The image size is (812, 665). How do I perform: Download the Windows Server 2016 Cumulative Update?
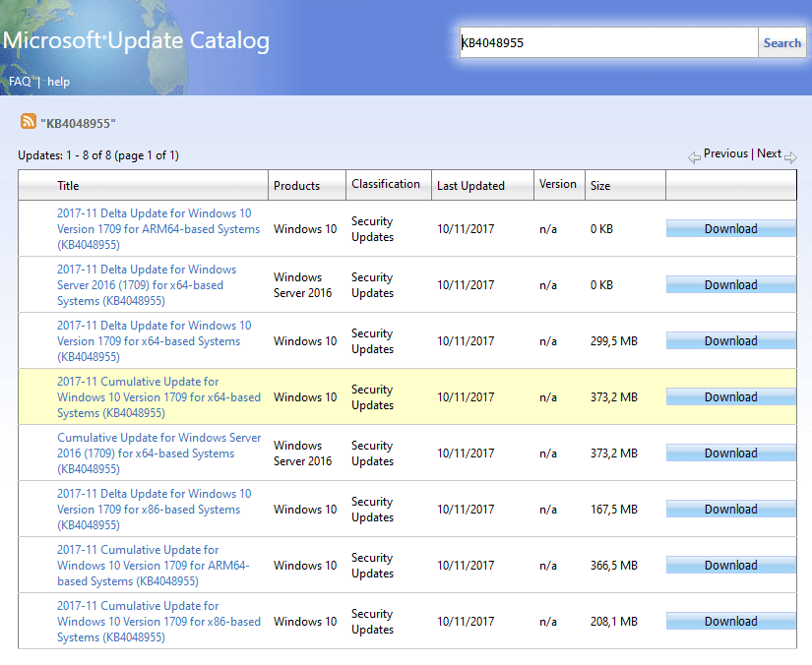730,453
